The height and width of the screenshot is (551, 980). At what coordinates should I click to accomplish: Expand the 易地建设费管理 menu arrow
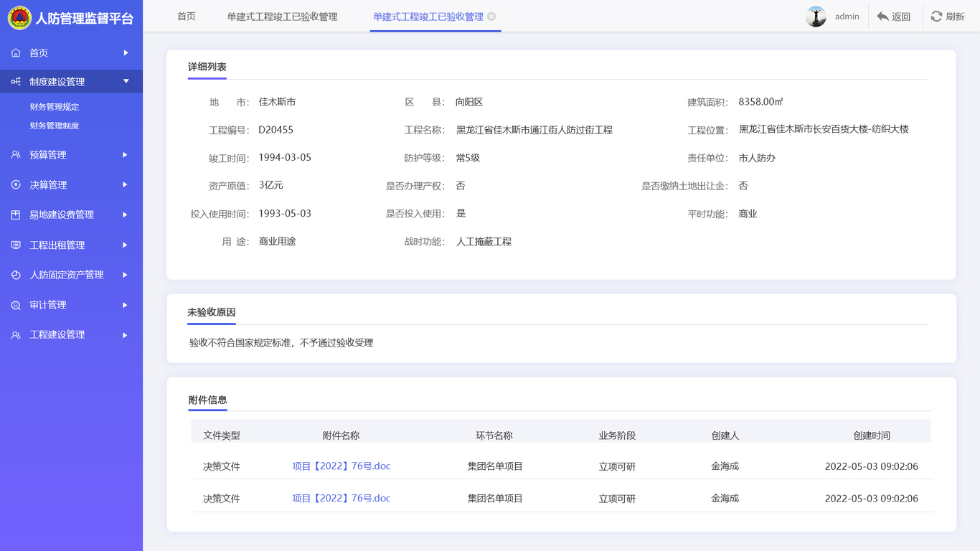point(126,215)
